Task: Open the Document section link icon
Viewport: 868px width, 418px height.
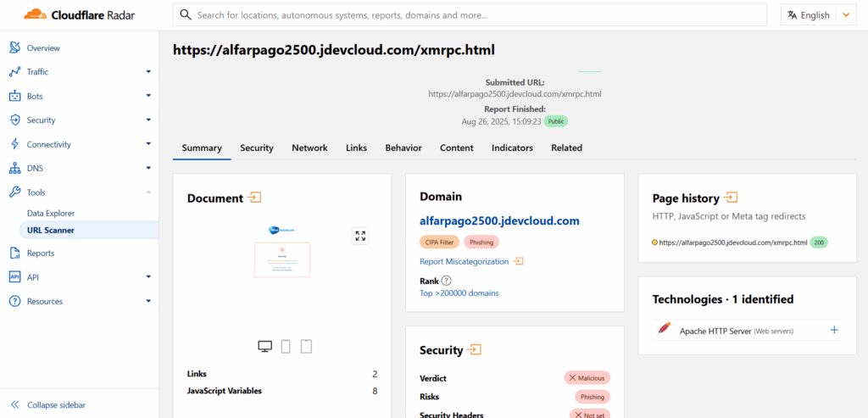Action: pos(253,198)
